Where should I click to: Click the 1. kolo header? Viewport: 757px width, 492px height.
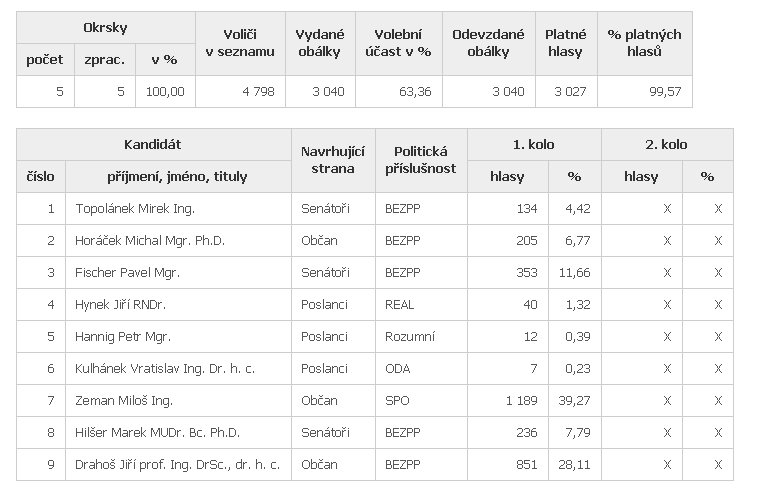pos(533,144)
